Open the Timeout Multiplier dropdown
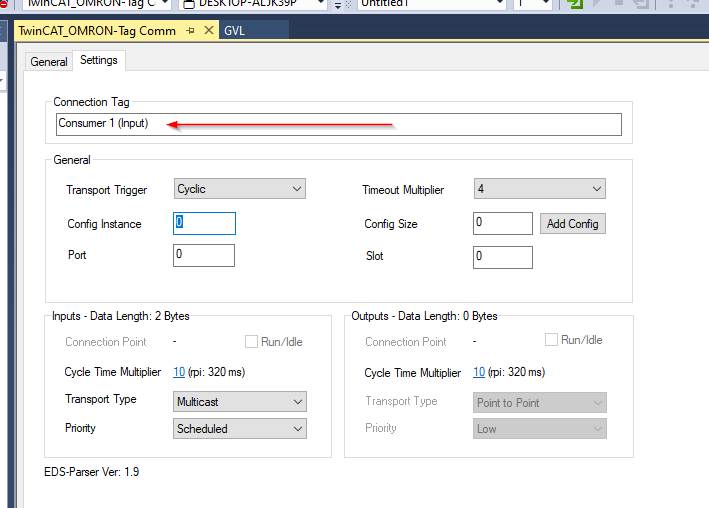Screen dimensions: 709x508 click(539, 189)
